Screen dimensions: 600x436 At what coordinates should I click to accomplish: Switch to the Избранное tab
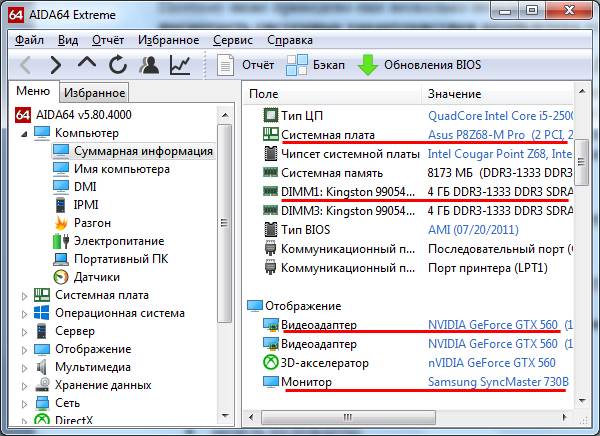point(94,93)
